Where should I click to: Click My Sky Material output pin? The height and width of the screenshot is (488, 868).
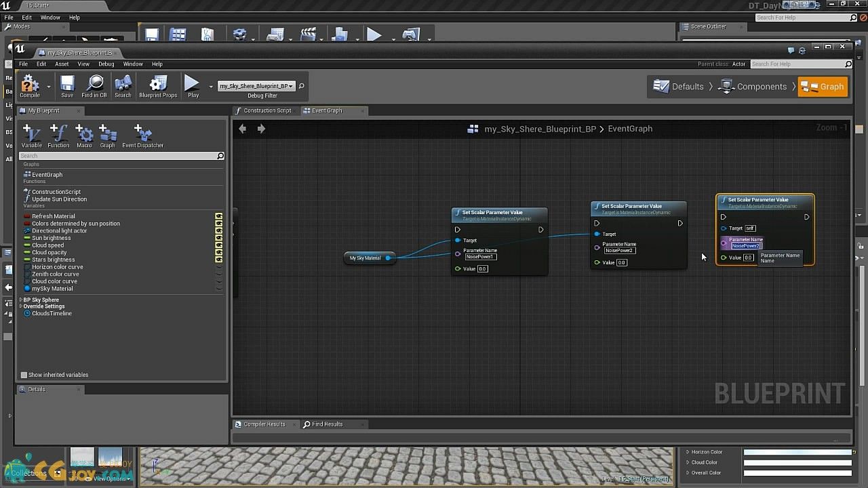[388, 258]
